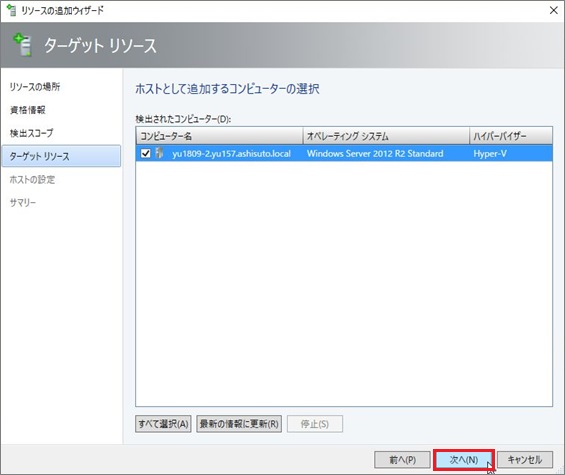Screen dimensions: 565x475
Task: Proceed with 次へ(N) button
Action: (x=464, y=460)
